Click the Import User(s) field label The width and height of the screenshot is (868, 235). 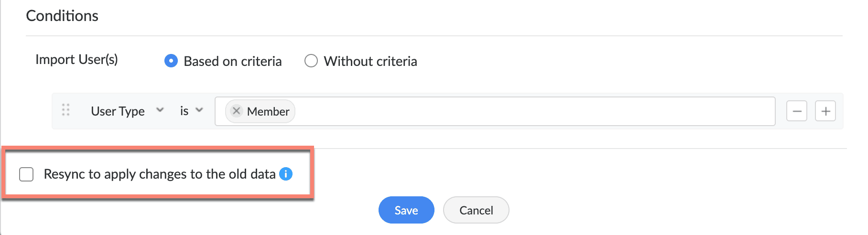point(76,59)
